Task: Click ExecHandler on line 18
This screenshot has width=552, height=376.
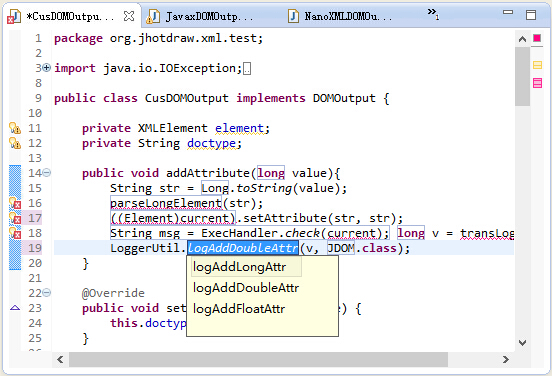Action: tap(239, 233)
